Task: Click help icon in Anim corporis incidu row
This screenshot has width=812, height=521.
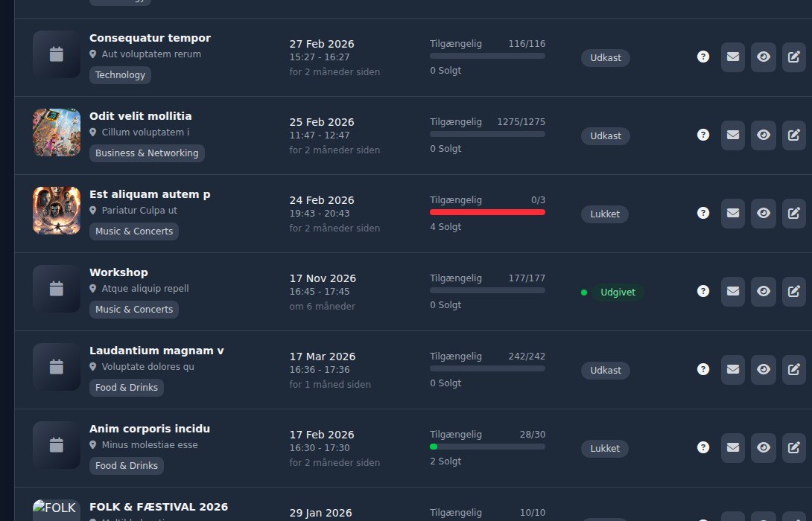Action: tap(702, 447)
